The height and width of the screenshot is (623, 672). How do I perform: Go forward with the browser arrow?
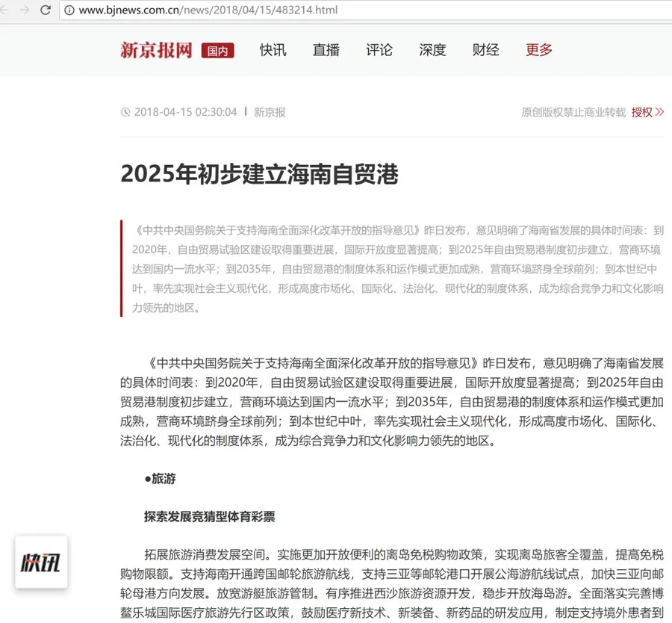click(x=25, y=10)
